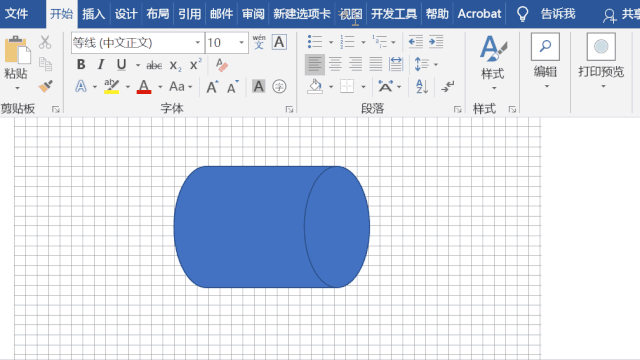This screenshot has width=640, height=360.
Task: Increase paragraph indent
Action: pyautogui.click(x=436, y=42)
